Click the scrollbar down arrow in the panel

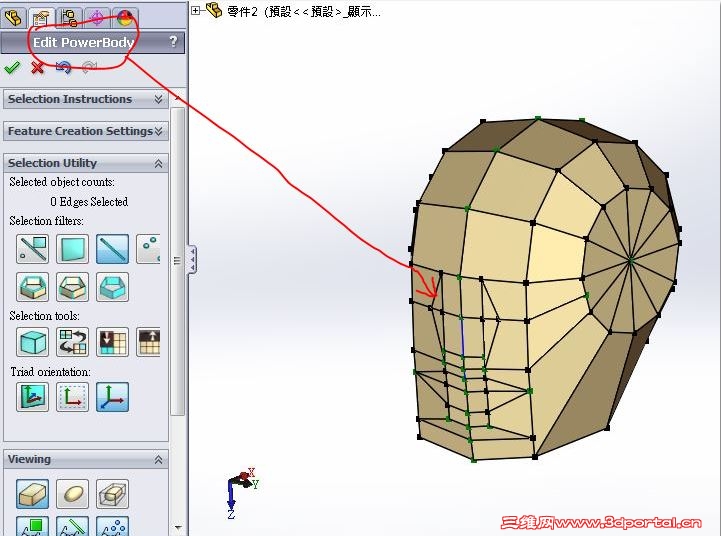(x=178, y=527)
